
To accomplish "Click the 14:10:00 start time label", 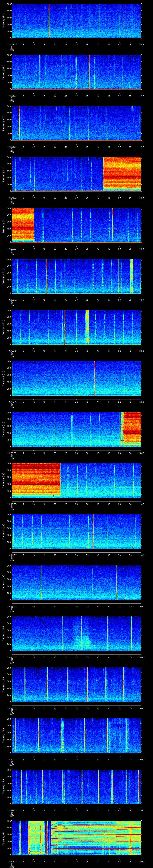I will [12, 504].
